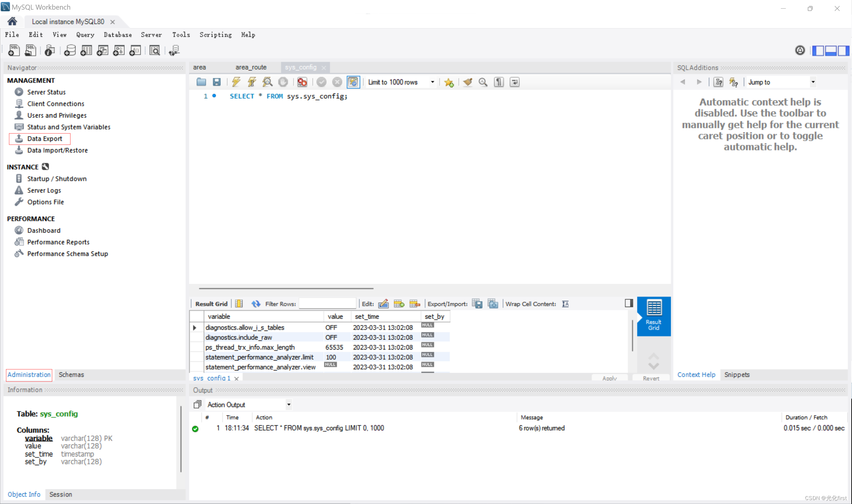Select the Create New Schema icon
This screenshot has width=852, height=504.
70,50
